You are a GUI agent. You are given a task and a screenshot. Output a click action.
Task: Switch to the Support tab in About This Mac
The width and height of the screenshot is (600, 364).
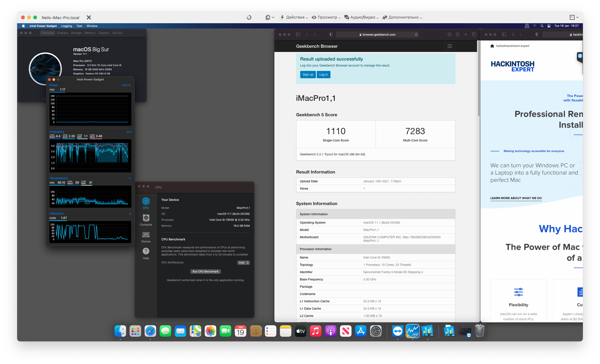click(x=104, y=33)
